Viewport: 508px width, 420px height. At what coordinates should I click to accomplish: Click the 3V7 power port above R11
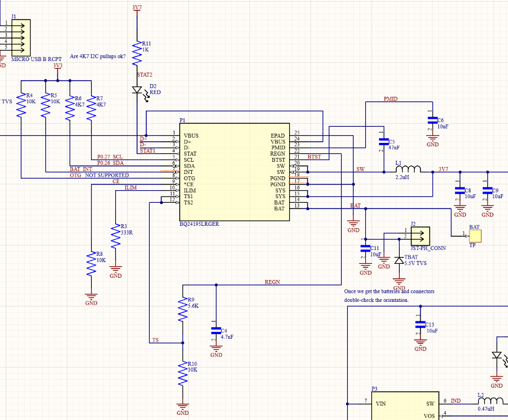[137, 9]
